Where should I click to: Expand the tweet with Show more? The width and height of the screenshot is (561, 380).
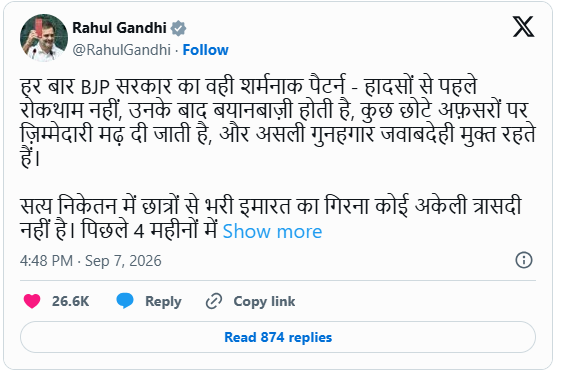click(272, 232)
